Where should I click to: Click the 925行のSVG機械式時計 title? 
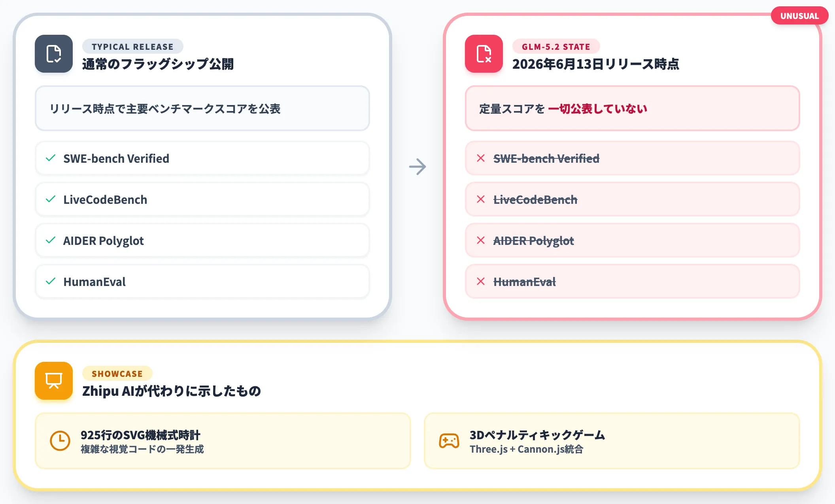click(x=140, y=435)
